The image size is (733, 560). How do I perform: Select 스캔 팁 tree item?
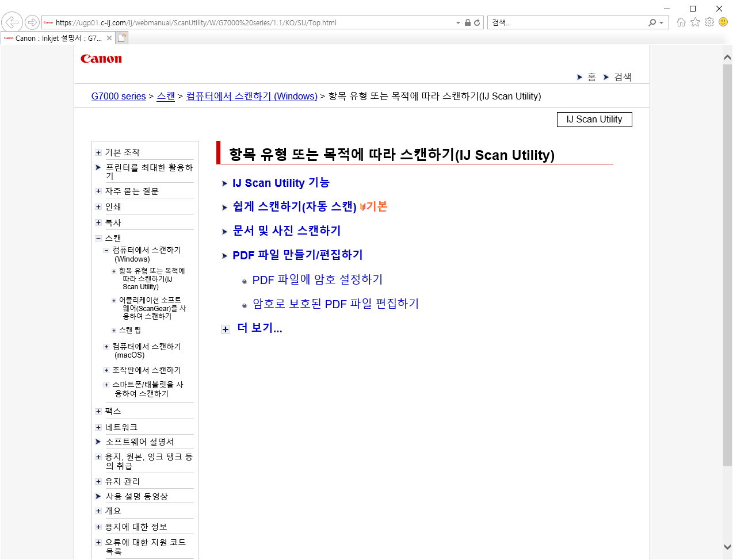[130, 330]
